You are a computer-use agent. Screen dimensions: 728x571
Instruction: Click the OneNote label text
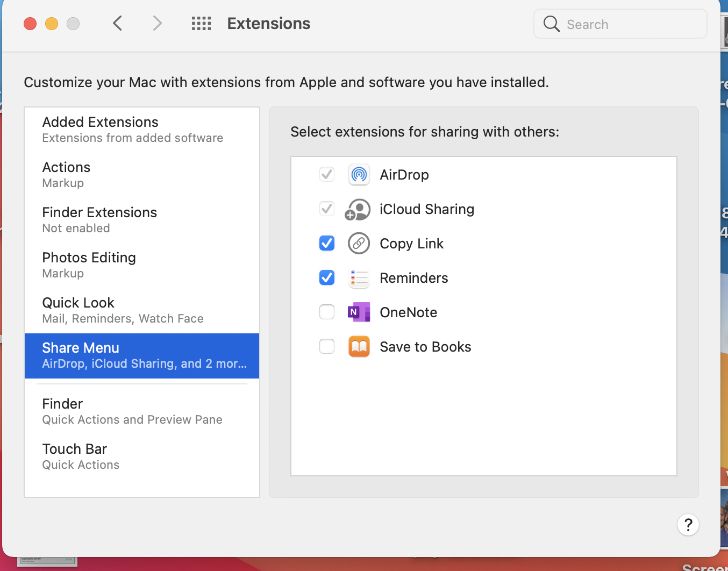[x=409, y=312]
